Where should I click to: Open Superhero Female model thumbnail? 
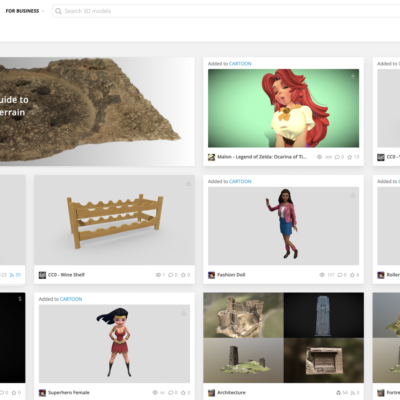(114, 344)
